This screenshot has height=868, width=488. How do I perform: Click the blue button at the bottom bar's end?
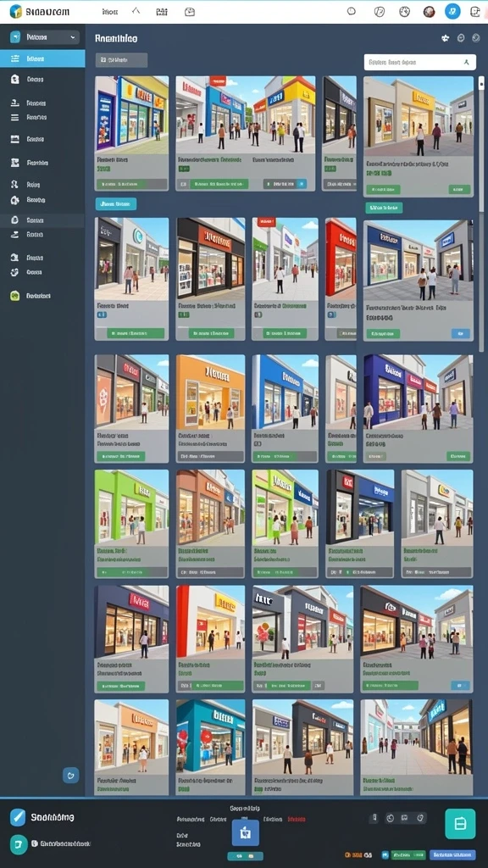point(453,854)
